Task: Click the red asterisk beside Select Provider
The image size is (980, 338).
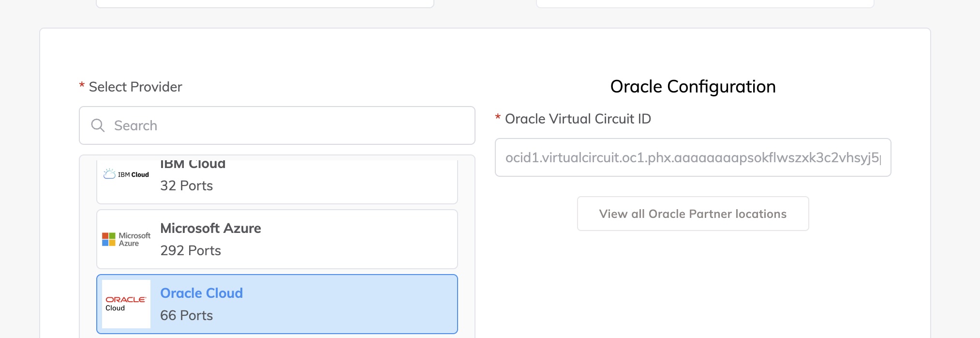Action: (x=81, y=87)
